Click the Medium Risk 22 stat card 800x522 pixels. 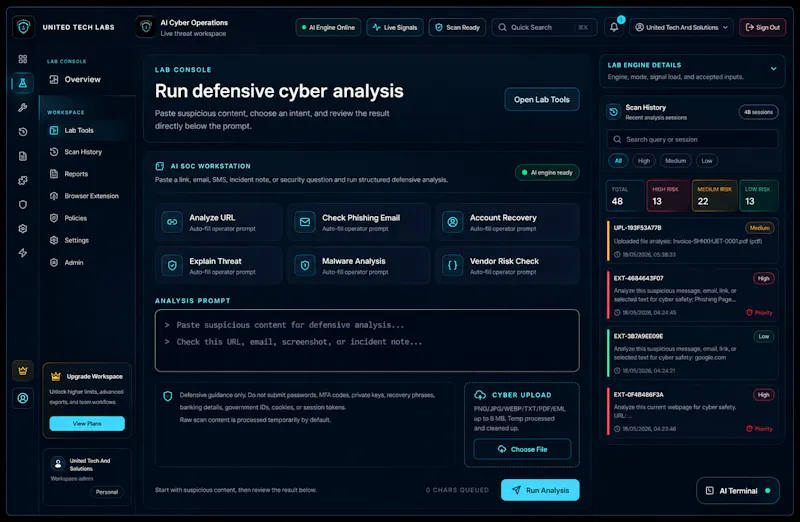click(715, 195)
